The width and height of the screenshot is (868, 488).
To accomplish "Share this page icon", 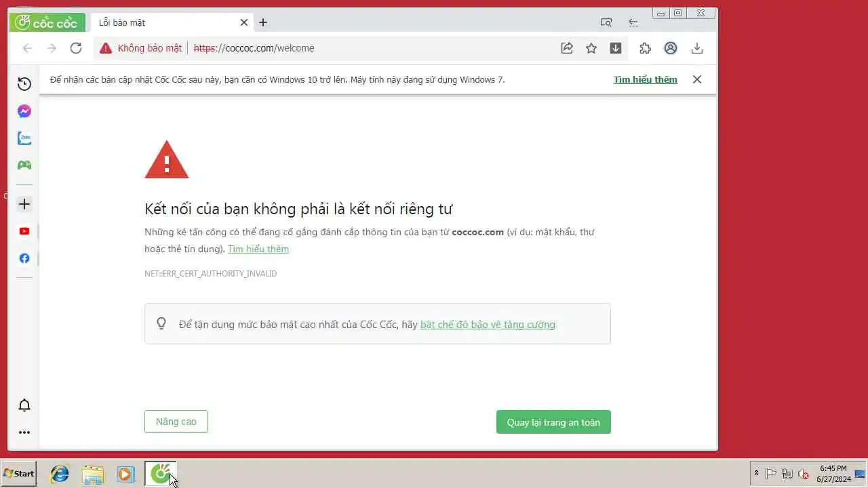I will [x=567, y=48].
